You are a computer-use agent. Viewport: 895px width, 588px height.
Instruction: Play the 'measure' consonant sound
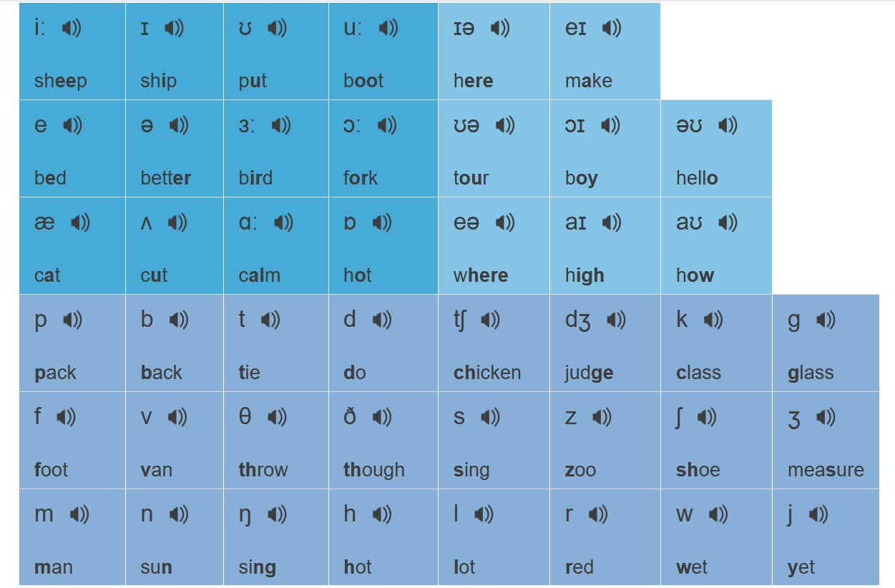[826, 417]
